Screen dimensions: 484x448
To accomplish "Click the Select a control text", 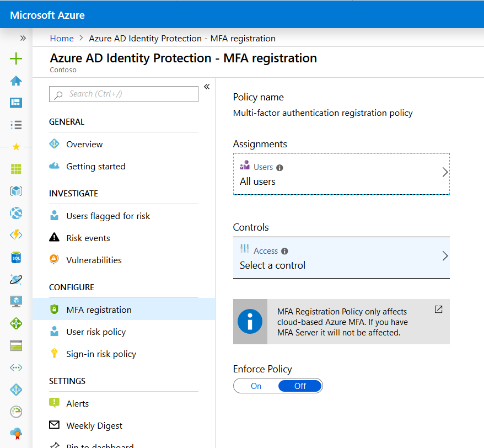I will [x=272, y=265].
